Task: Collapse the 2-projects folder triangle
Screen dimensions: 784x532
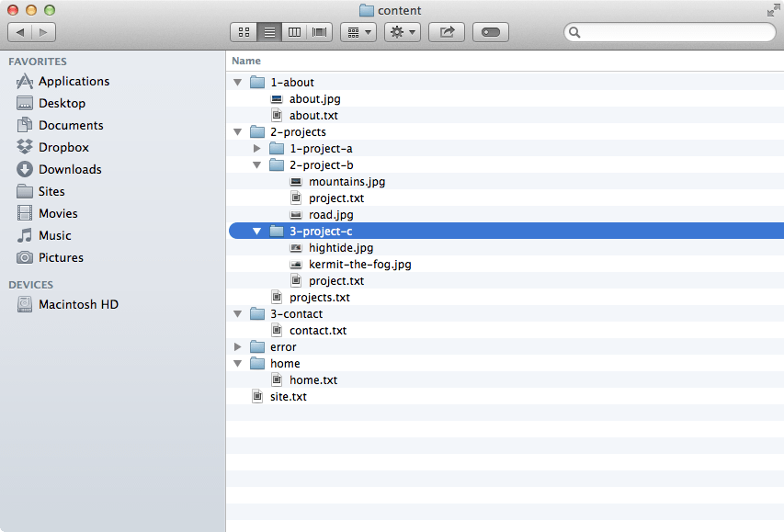Action: (237, 132)
